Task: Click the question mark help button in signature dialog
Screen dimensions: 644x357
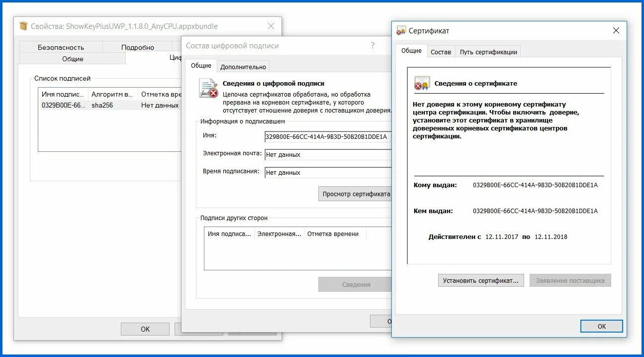Action: point(373,45)
